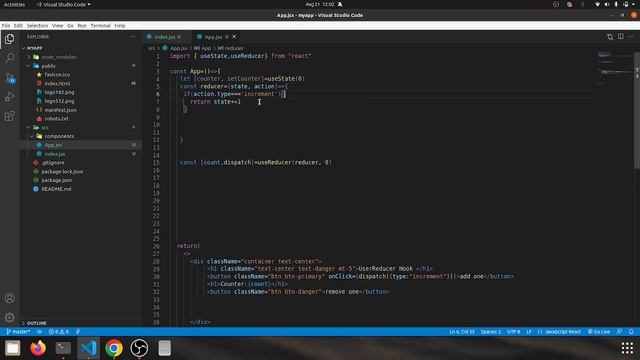The image size is (640, 360).
Task: Open index.html file
Action: [57, 83]
